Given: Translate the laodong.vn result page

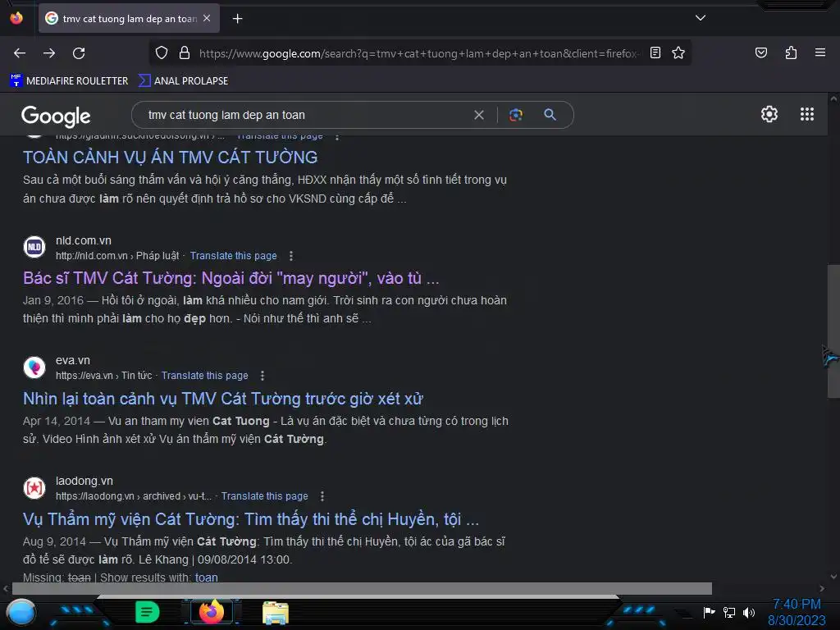Looking at the screenshot, I should coord(265,496).
